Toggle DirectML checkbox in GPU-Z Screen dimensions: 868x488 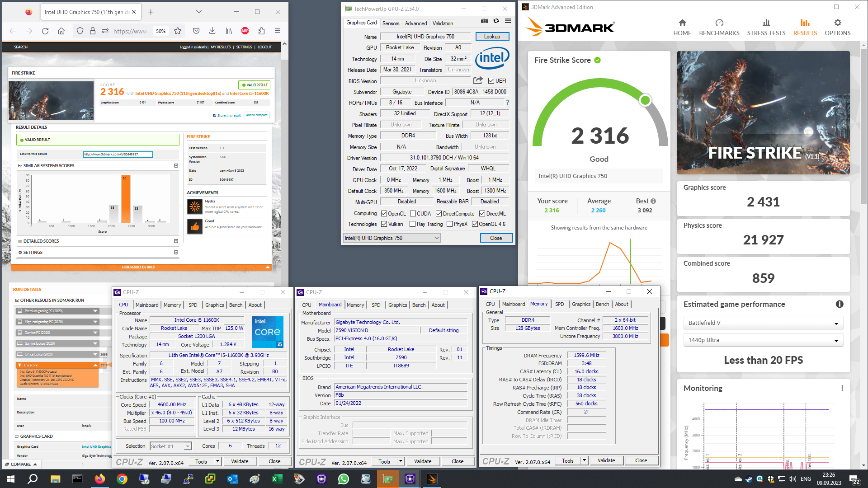(482, 214)
